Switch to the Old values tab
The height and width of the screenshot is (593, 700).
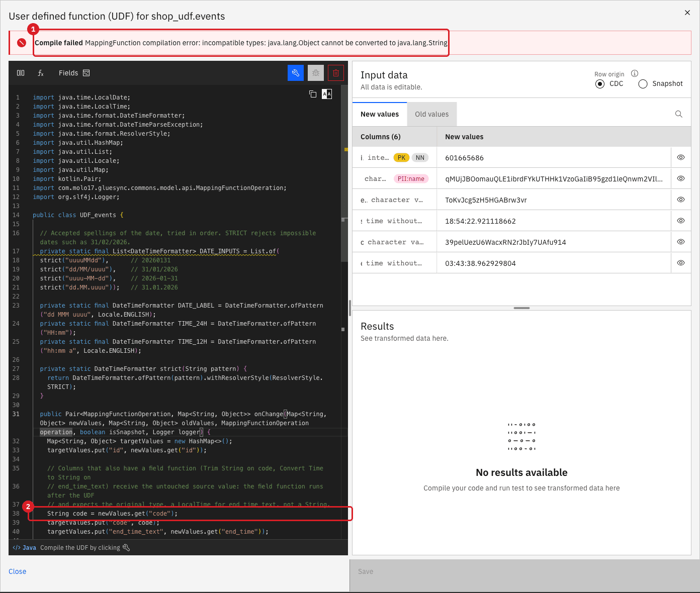[432, 114]
